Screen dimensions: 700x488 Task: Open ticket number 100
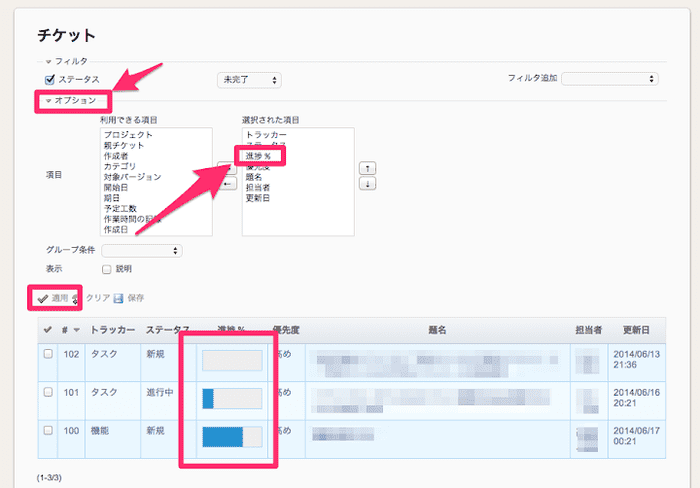click(71, 431)
